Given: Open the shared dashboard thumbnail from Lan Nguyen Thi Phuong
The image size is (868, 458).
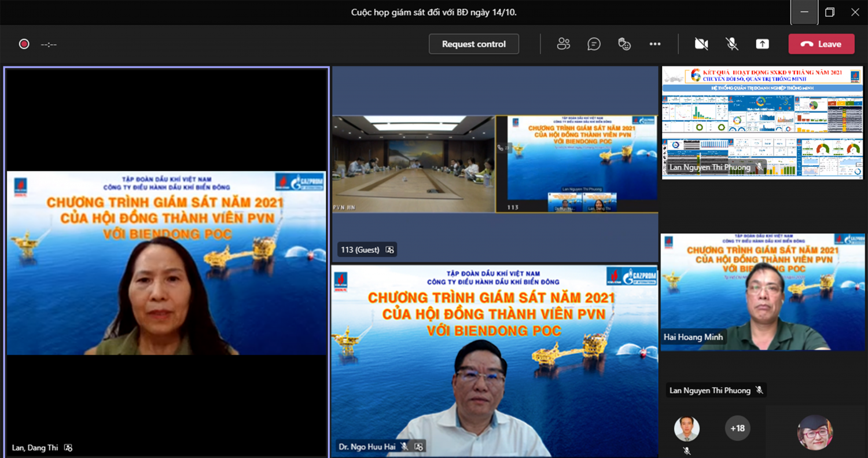Looking at the screenshot, I should coord(762,122).
